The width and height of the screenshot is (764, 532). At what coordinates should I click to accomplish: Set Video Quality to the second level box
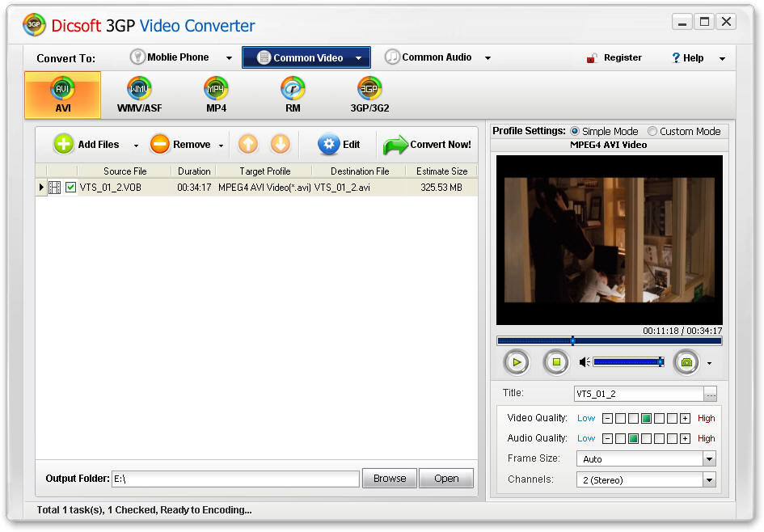[633, 419]
